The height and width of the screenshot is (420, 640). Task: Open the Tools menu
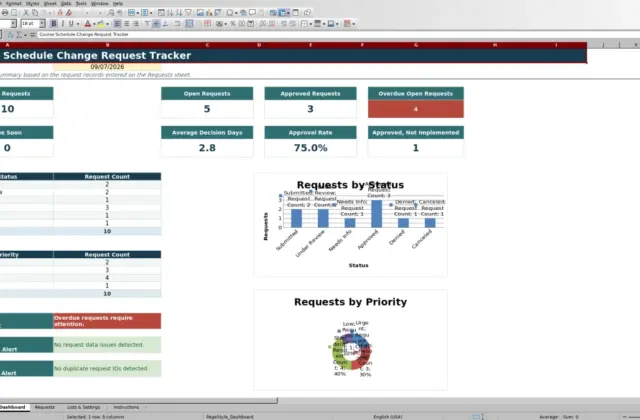pos(81,3)
